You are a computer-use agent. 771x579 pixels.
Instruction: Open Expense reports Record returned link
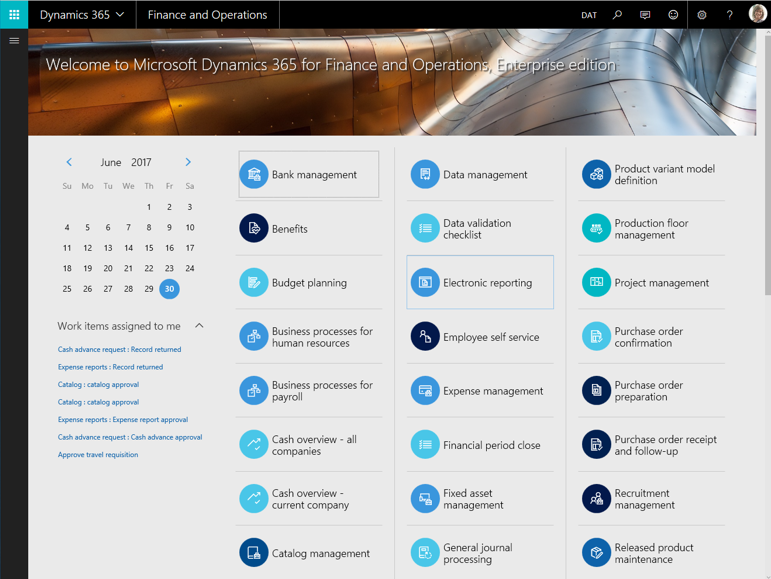point(110,367)
